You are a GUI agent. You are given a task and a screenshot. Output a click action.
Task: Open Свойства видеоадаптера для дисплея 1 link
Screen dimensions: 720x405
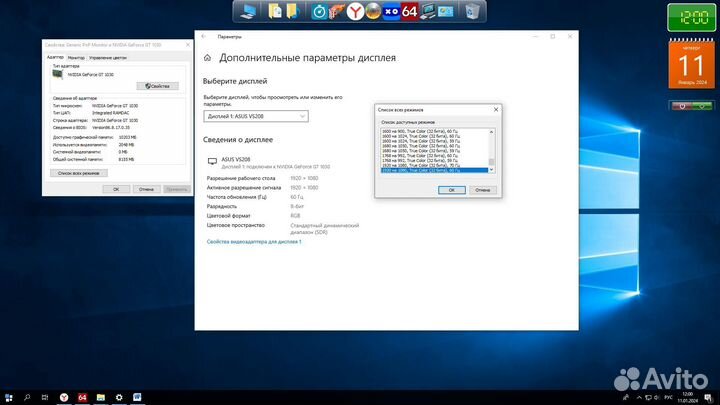click(x=254, y=242)
